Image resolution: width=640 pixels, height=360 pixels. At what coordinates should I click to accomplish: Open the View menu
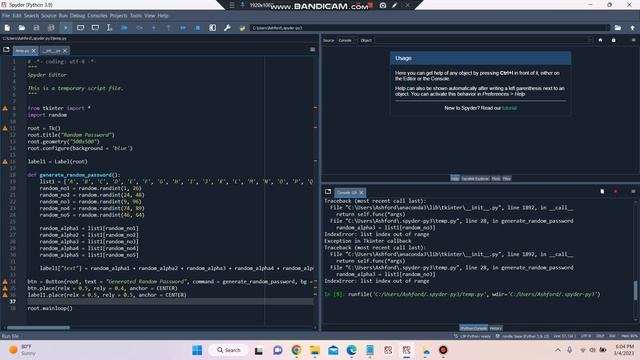click(149, 16)
